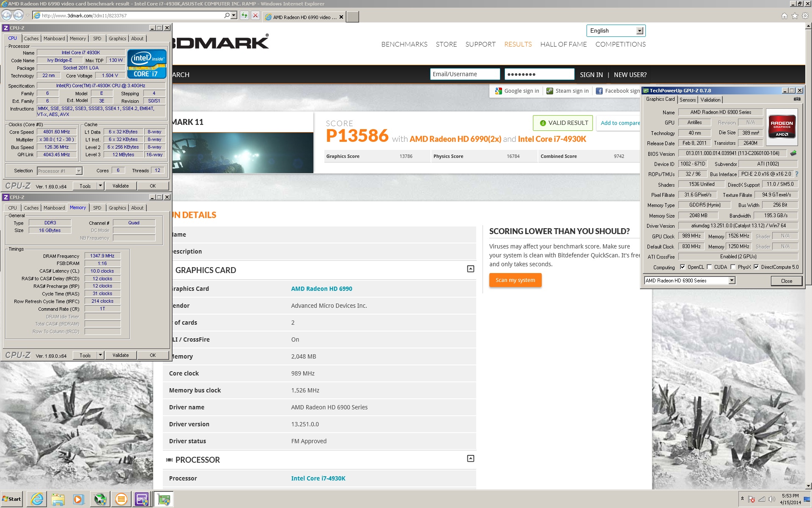
Task: Show hidden system tray icons arrow
Action: click(742, 499)
